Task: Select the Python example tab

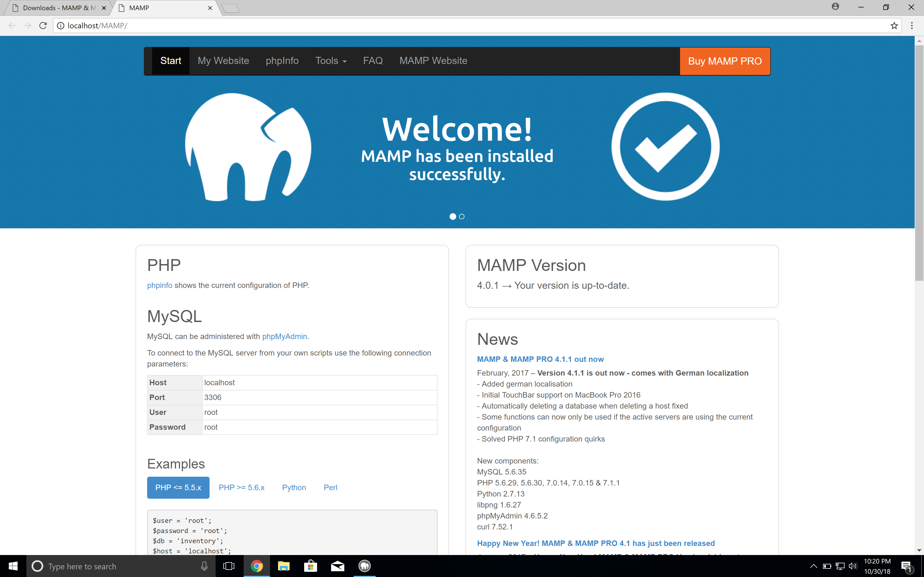Action: [294, 487]
